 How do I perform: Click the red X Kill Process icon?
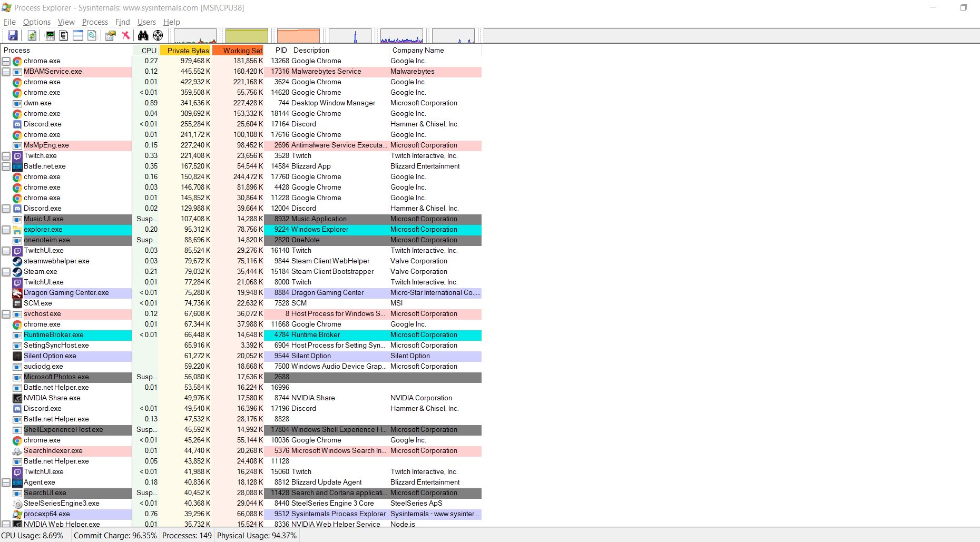point(126,35)
